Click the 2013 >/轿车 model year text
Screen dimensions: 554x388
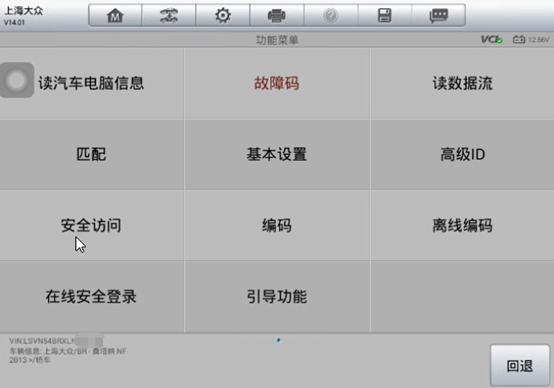(30, 360)
